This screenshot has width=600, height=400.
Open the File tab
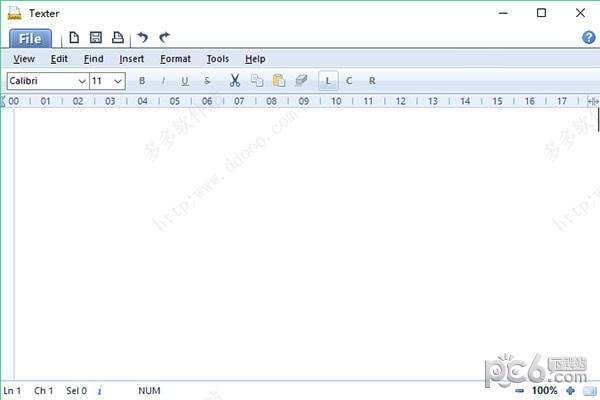(30, 38)
